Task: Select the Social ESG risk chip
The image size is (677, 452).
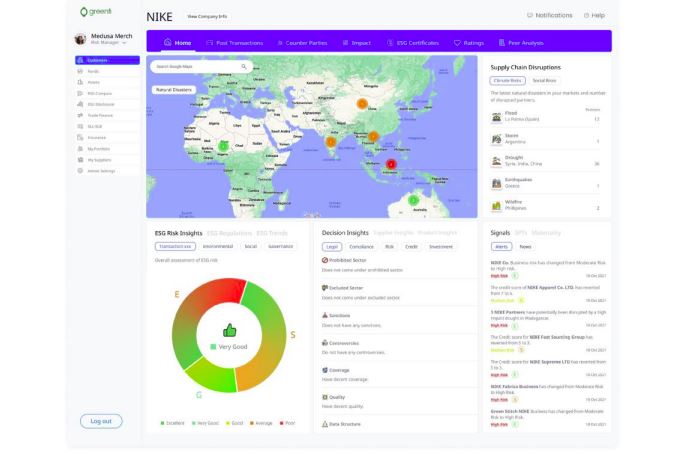Action: [x=250, y=247]
